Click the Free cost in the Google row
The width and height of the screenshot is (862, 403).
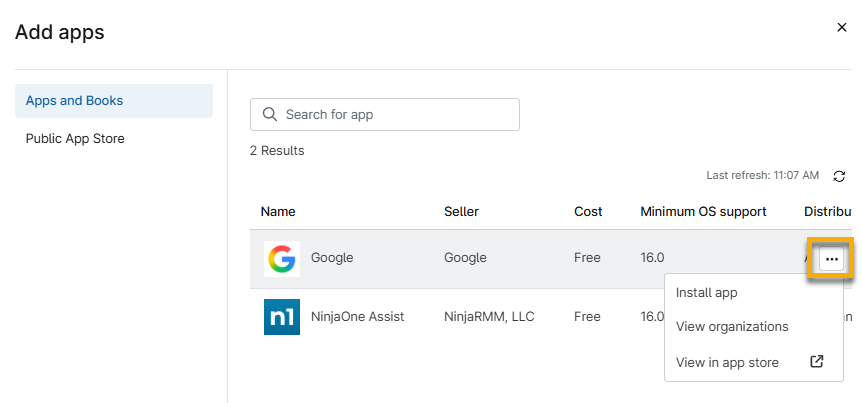point(587,257)
